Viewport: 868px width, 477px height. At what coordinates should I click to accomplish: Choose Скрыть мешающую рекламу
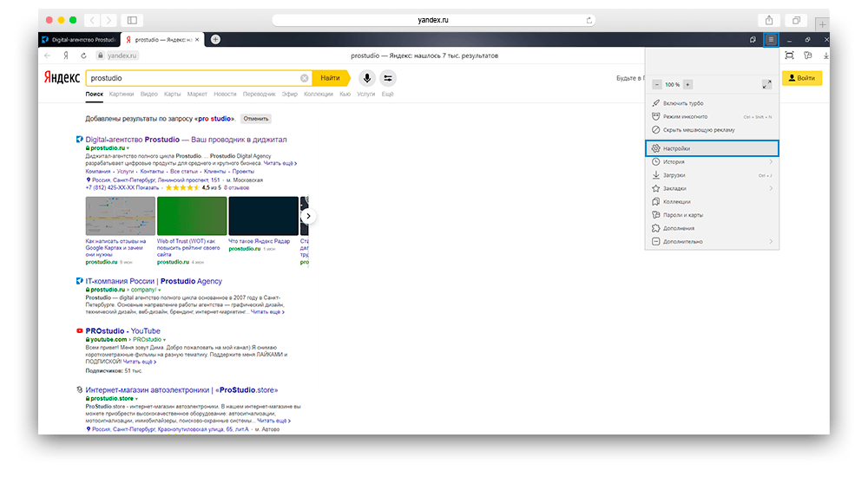(712, 130)
